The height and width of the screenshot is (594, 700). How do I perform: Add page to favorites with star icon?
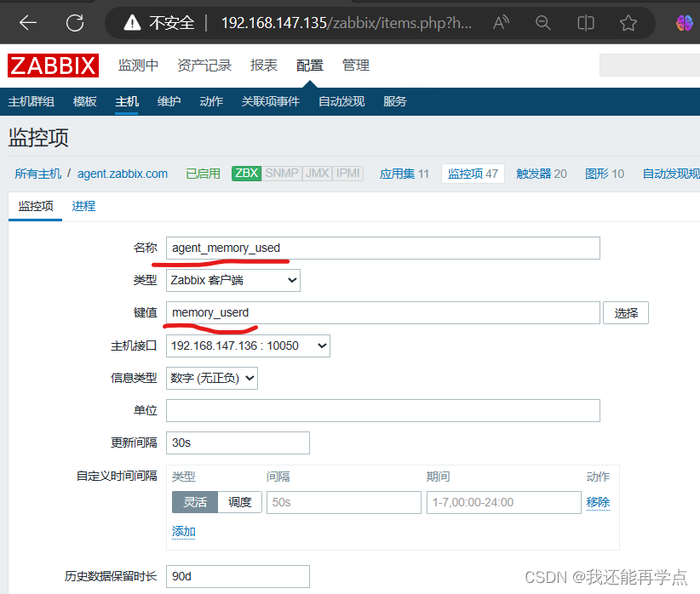(x=628, y=23)
